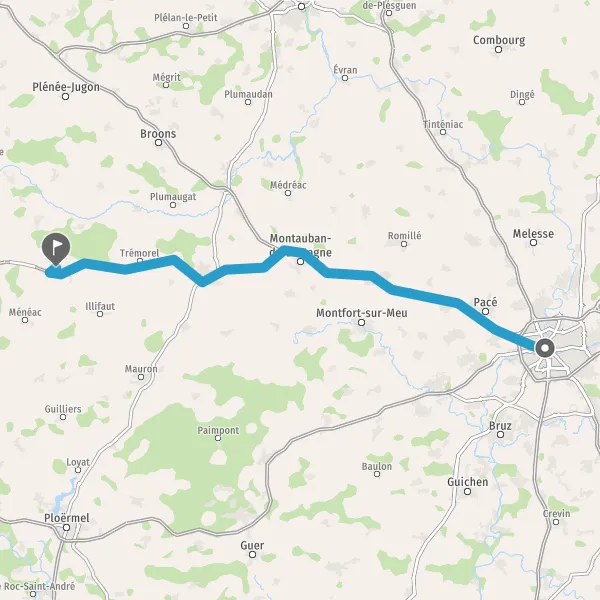Click the Guichen town circle
Image resolution: width=600 pixels, height=600 pixels.
(x=467, y=491)
